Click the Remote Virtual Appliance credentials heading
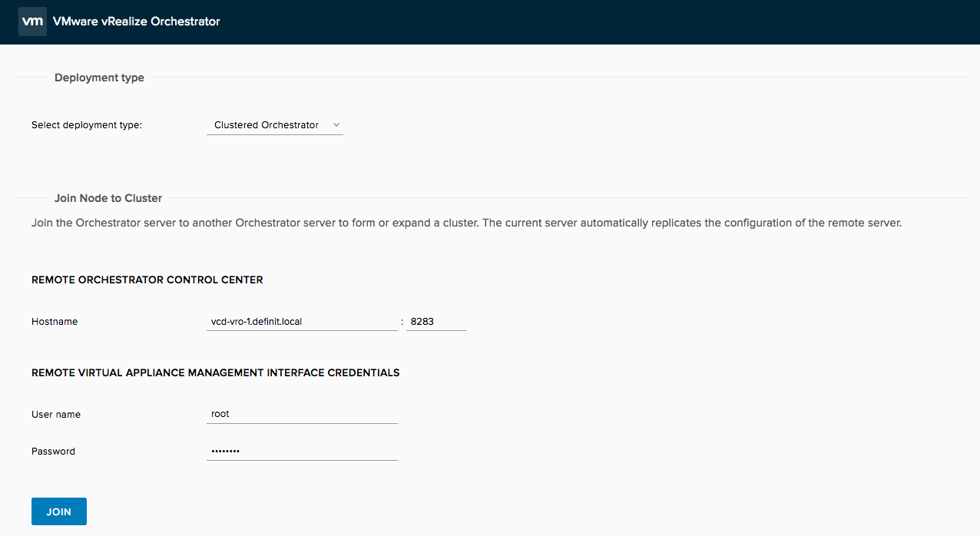The height and width of the screenshot is (536, 980). (x=215, y=372)
